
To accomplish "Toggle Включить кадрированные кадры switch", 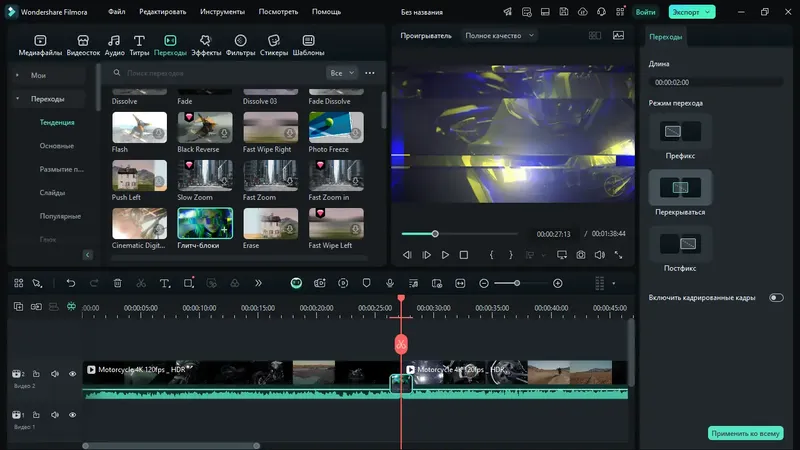I will pos(776,298).
